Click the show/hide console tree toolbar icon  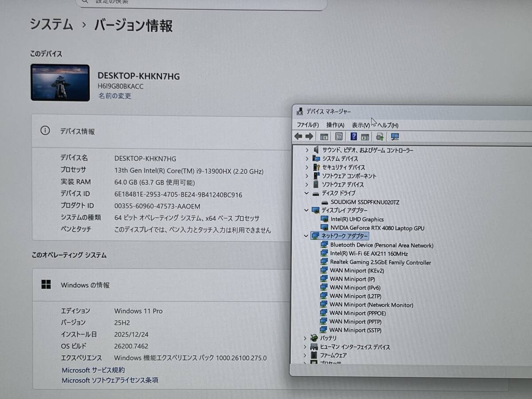324,137
